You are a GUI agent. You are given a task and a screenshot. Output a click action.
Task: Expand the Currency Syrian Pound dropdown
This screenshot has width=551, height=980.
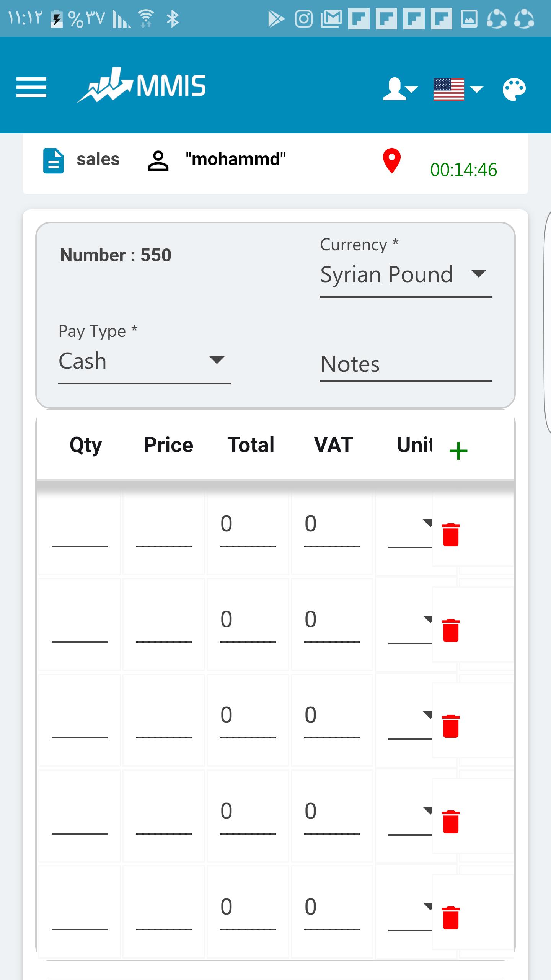click(406, 275)
